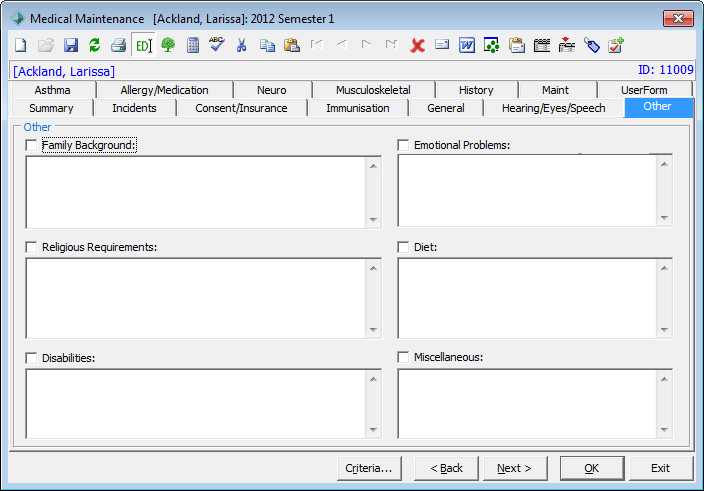Save the record with the floppy disk icon
The image size is (704, 491).
tap(71, 45)
